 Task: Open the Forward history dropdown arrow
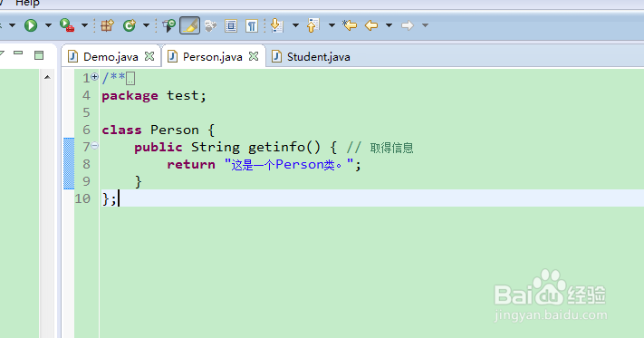click(425, 25)
